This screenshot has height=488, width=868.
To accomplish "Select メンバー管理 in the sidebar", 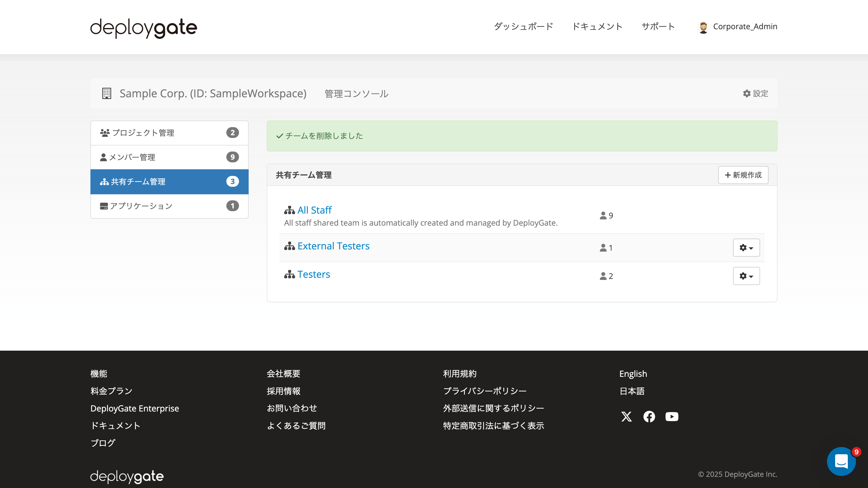I will 169,157.
